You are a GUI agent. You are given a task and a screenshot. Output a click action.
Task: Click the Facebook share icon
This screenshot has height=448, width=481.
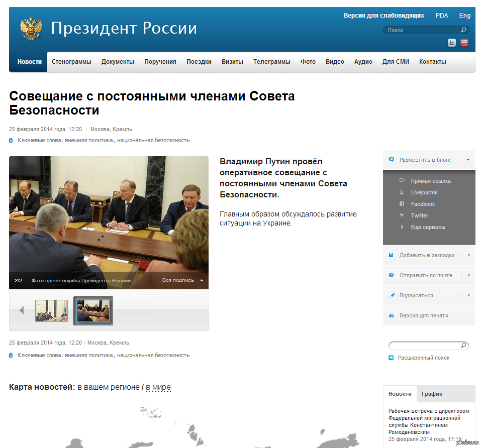(402, 204)
